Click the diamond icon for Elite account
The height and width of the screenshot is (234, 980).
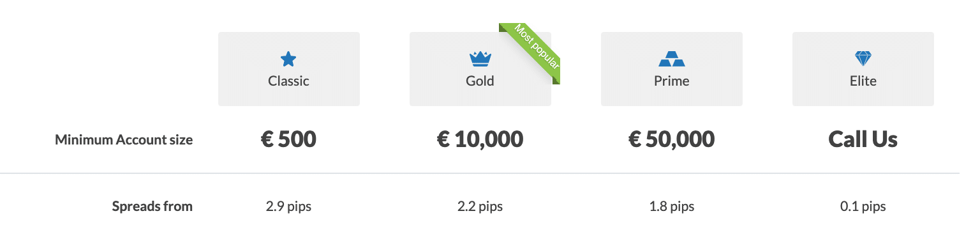point(863,59)
